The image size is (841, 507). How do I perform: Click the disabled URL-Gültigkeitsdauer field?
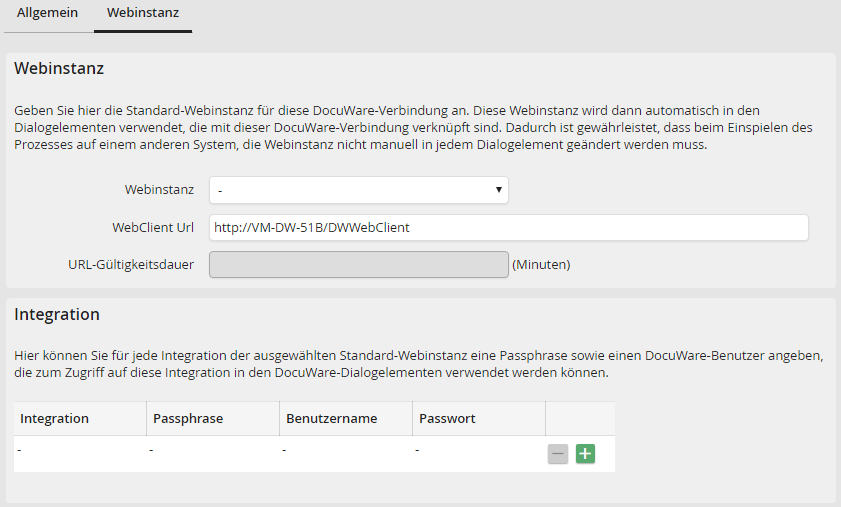point(358,264)
